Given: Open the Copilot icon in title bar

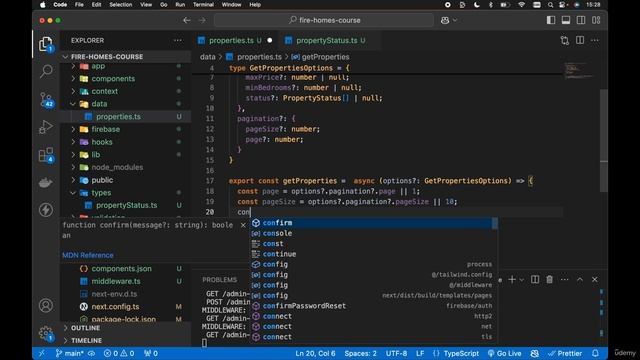Looking at the screenshot, I should pyautogui.click(x=445, y=20).
